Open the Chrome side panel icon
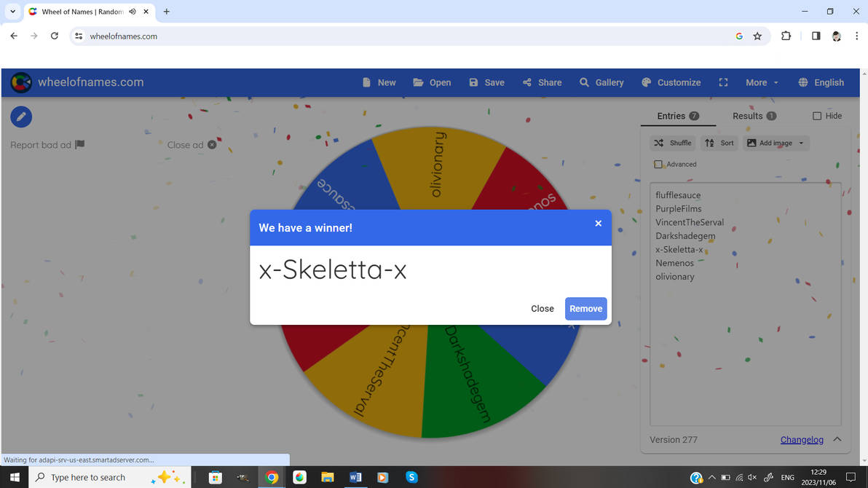Image resolution: width=868 pixels, height=488 pixels. (x=816, y=36)
